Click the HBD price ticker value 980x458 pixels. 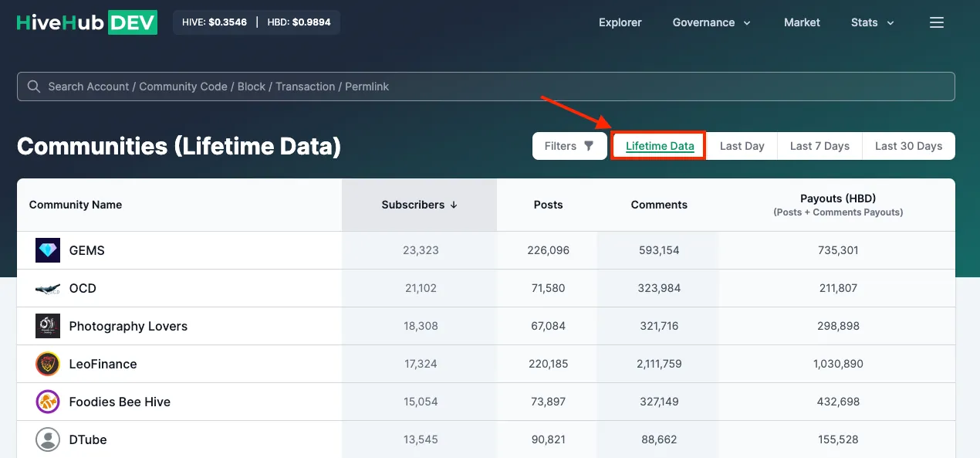(312, 22)
